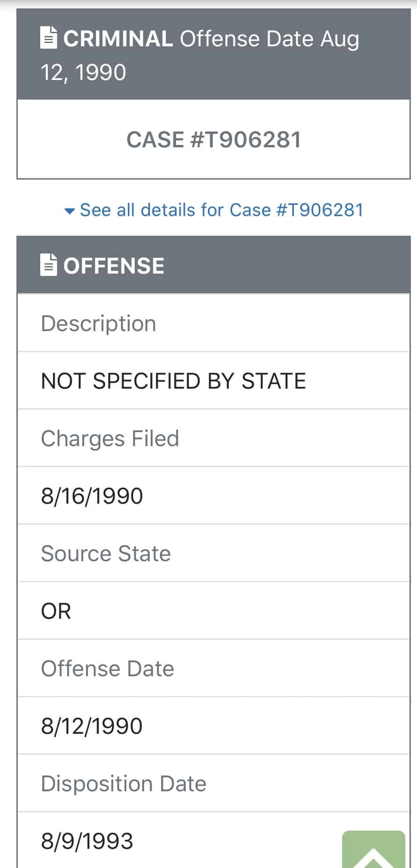
Task: Expand See all details for Case #T906281
Action: [214, 210]
